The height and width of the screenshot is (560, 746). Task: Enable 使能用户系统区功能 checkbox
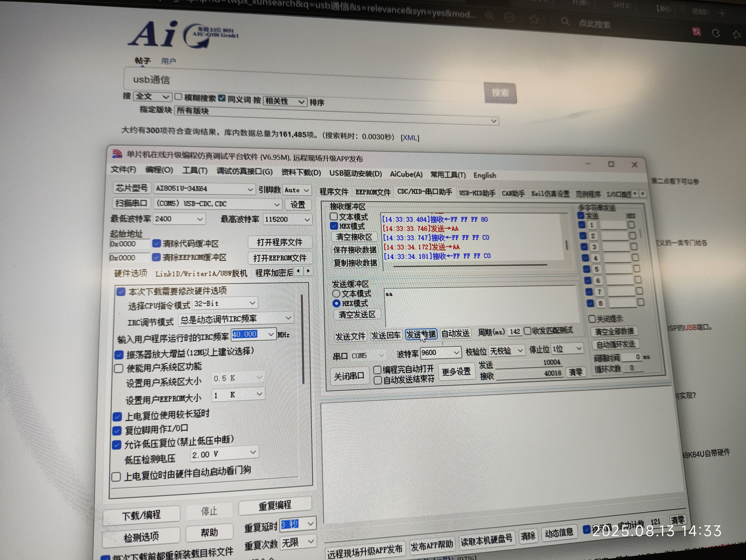coord(118,368)
